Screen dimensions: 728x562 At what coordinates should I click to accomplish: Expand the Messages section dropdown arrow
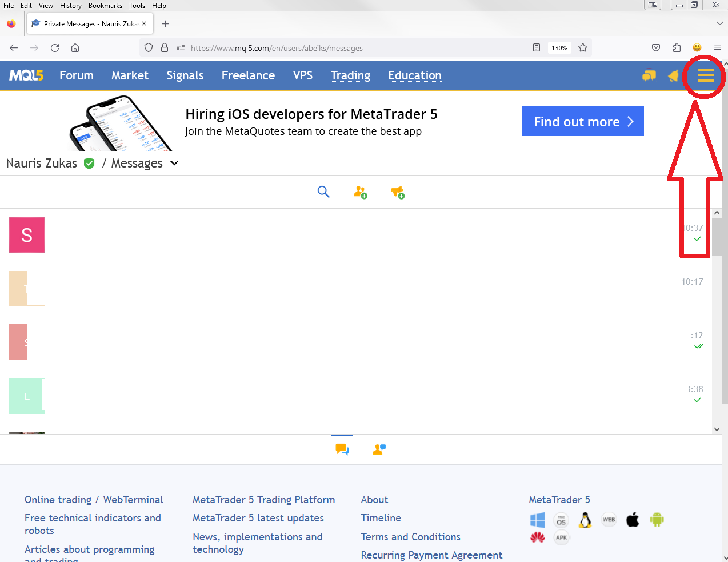tap(174, 163)
